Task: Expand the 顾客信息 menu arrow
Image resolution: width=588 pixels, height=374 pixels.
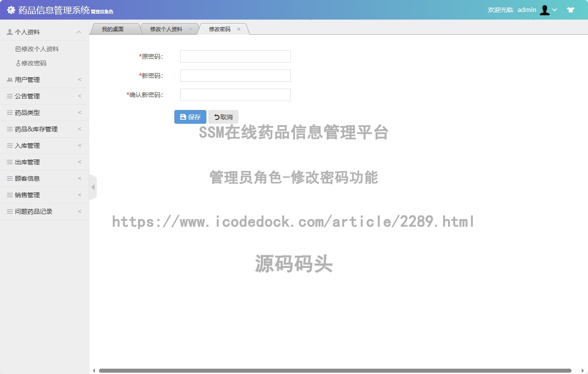Action: (x=79, y=179)
